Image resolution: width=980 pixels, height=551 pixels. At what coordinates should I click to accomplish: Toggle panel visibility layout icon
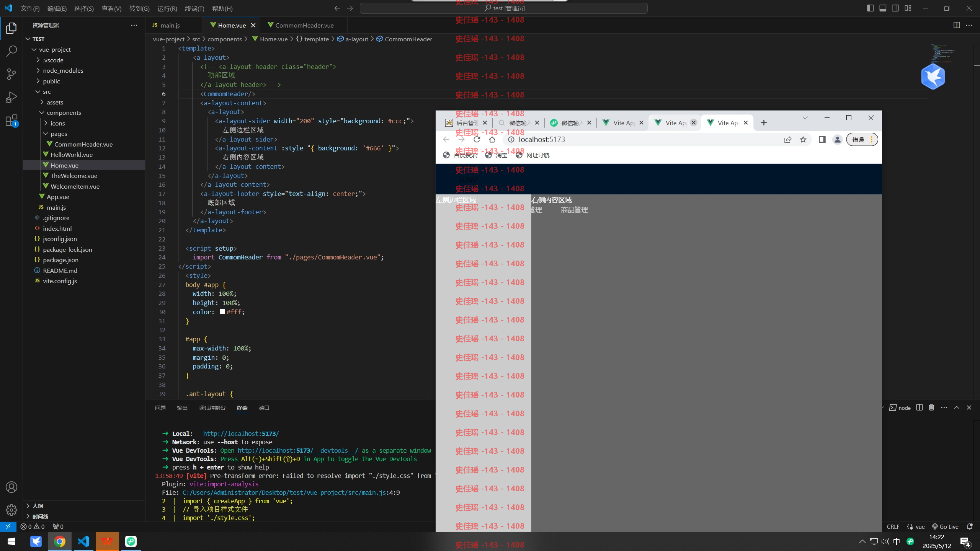coord(883,8)
